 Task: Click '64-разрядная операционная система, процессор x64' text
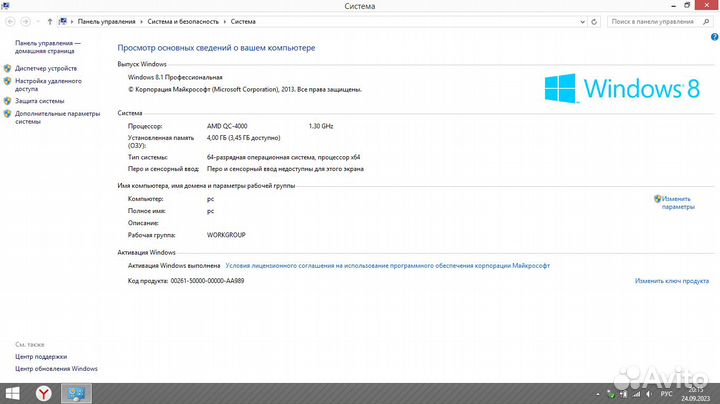coord(283,157)
